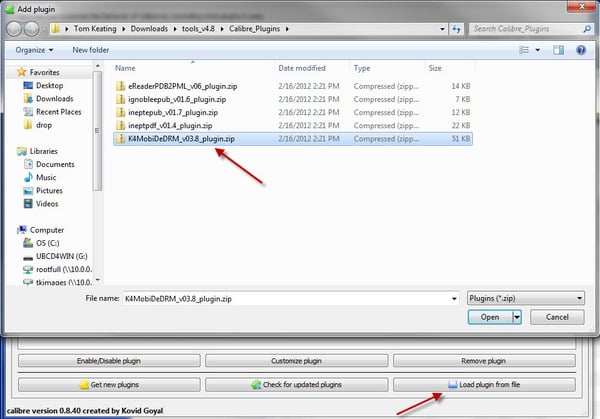
Task: Click the navigation pane vertical scrollbar
Action: 98,130
